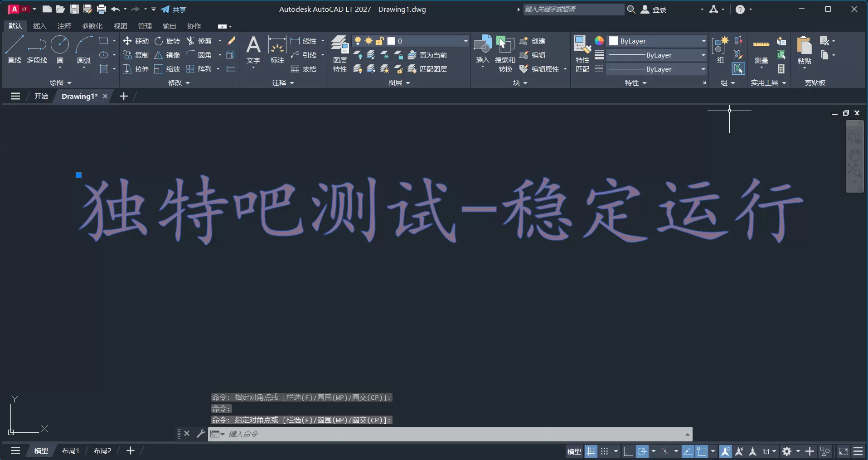This screenshot has width=868, height=460.
Task: Select the Mirror (镜像) tool
Action: tap(168, 55)
